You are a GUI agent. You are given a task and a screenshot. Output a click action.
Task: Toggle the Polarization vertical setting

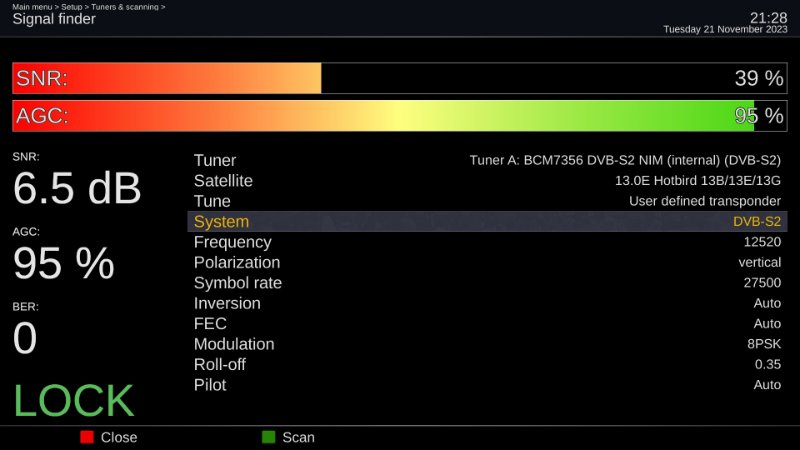pyautogui.click(x=487, y=262)
